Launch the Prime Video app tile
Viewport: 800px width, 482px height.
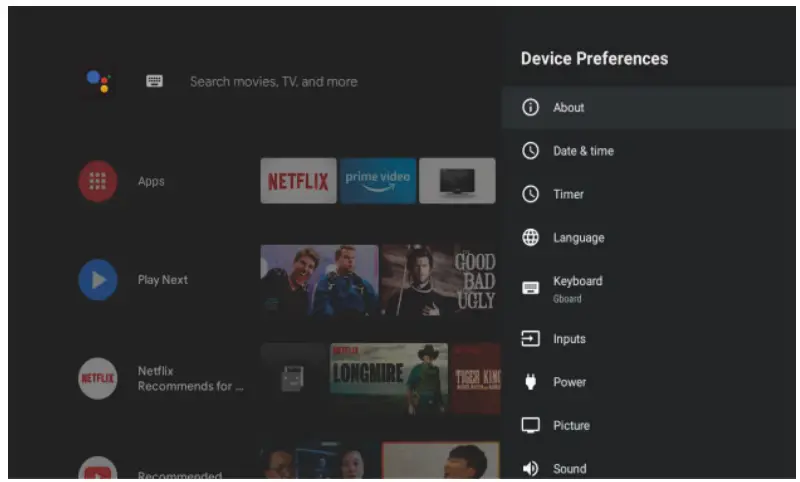(x=378, y=181)
